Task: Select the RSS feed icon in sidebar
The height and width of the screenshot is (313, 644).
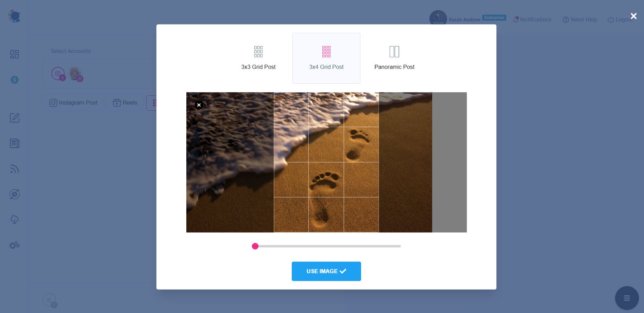Action: (15, 169)
